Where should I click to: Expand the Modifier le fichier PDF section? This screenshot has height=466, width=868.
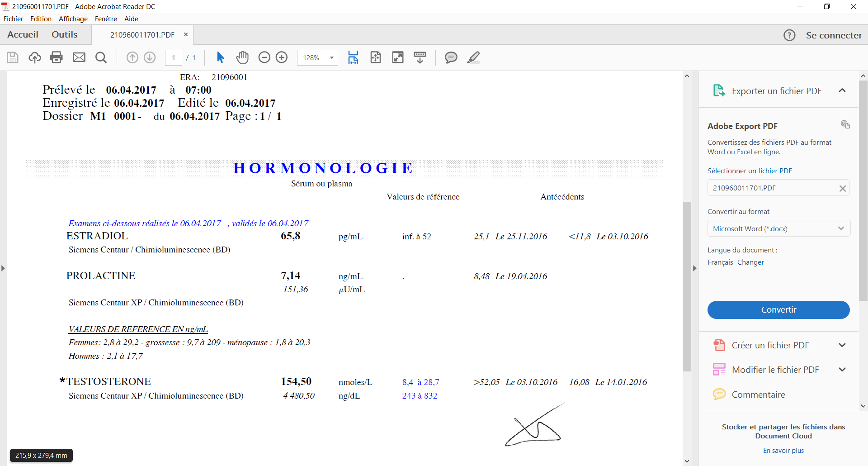point(842,370)
